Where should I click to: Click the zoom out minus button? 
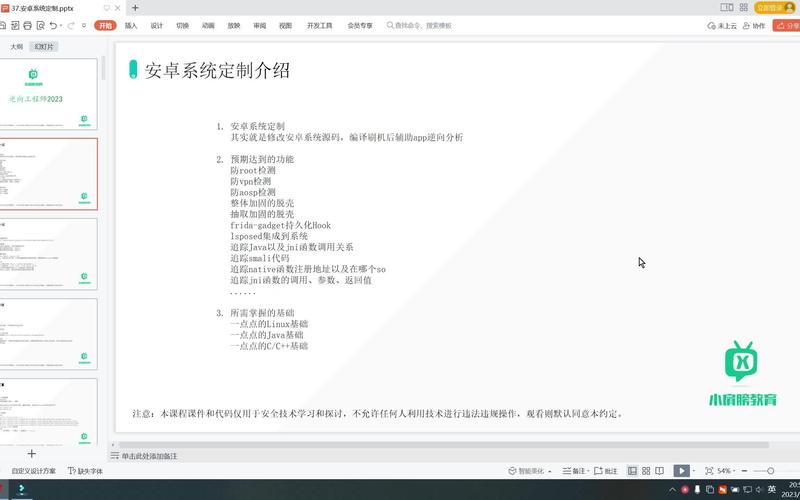pyautogui.click(x=744, y=471)
